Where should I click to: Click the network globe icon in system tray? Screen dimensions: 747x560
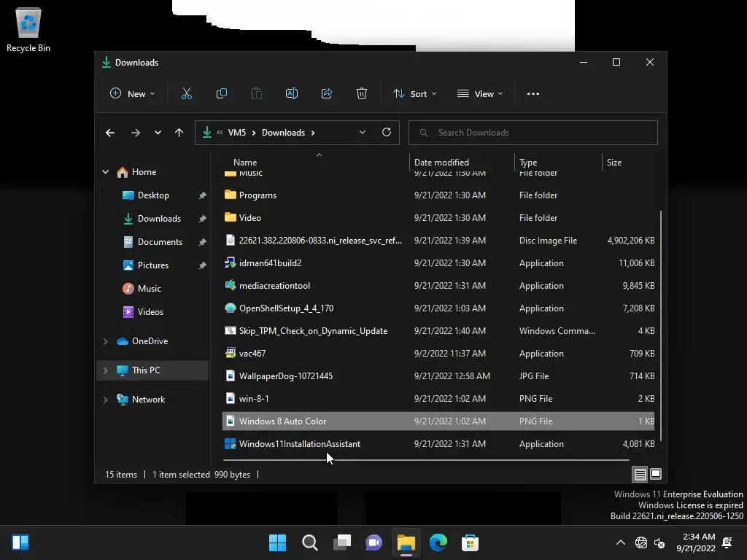coord(641,542)
